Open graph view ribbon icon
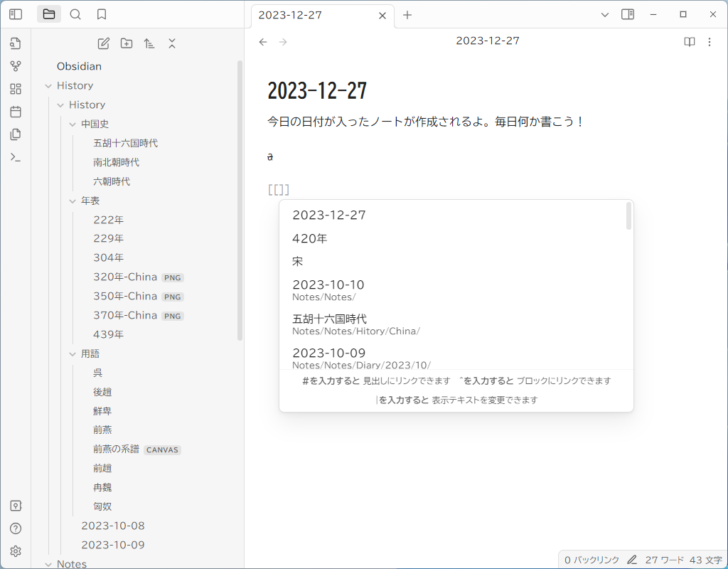 [x=16, y=66]
